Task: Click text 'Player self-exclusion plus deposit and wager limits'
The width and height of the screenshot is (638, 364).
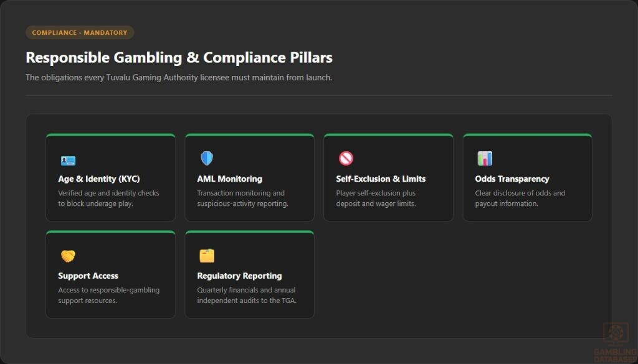Action: coord(376,198)
